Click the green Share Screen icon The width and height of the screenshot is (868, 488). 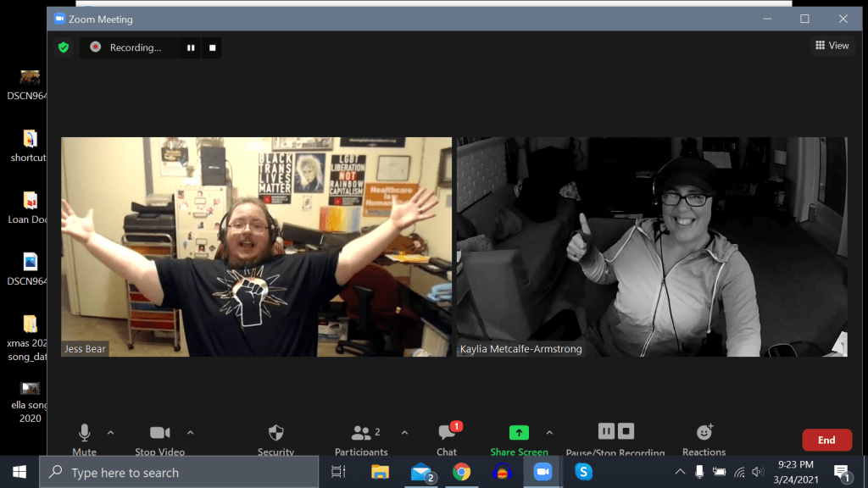point(519,433)
